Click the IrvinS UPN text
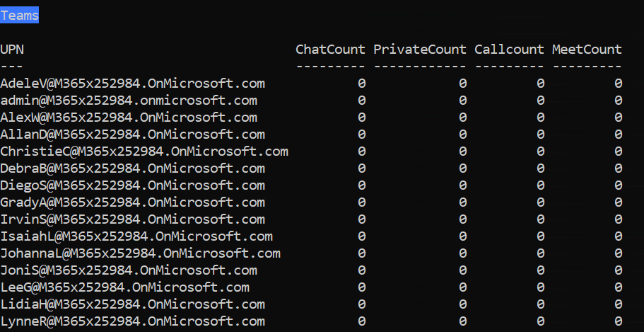644x332 pixels. tap(132, 219)
